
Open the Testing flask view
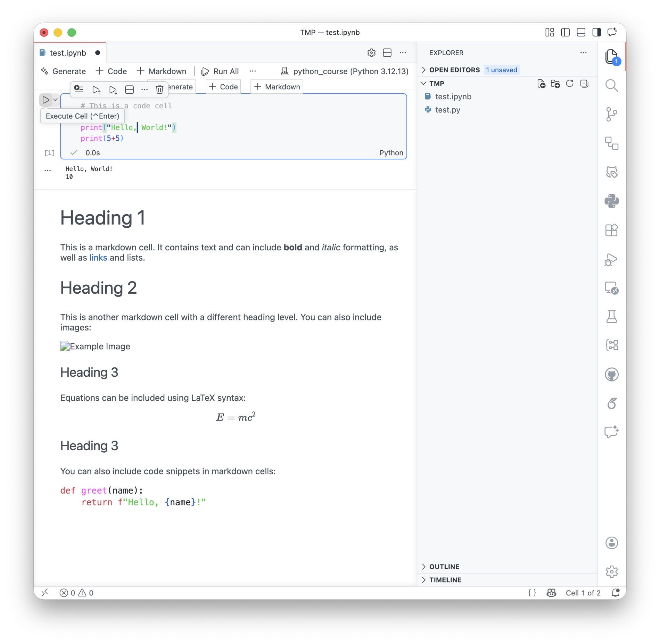(611, 316)
